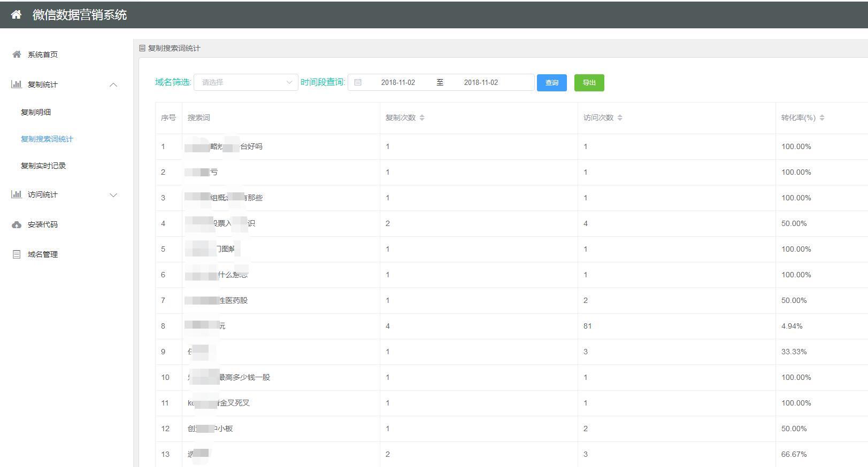The height and width of the screenshot is (467, 868).
Task: Click search term ending 金叉死叉
Action: pos(219,403)
